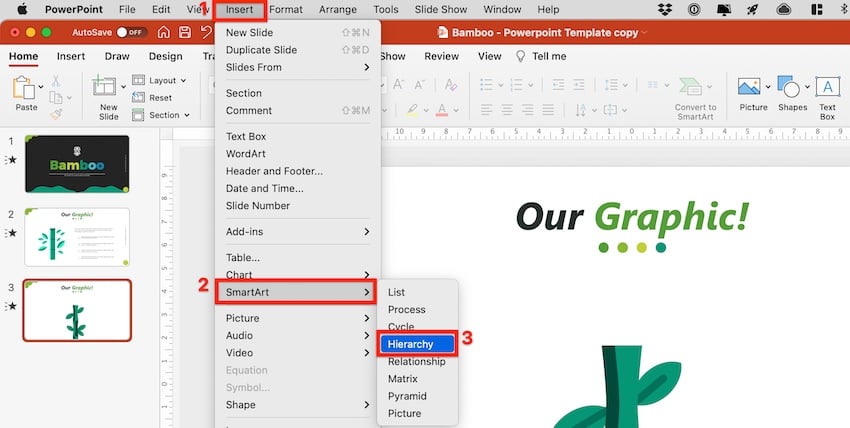Click the Reset button

pos(160,98)
